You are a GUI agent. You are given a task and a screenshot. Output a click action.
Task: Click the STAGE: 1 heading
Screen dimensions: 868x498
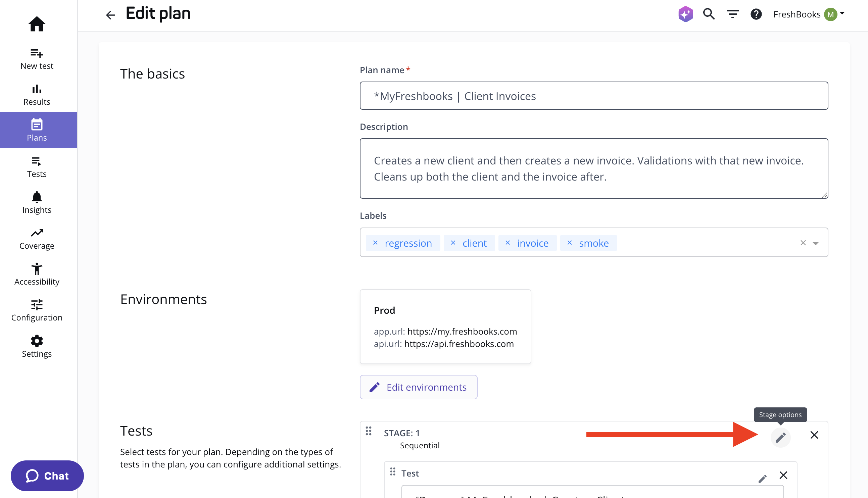click(401, 433)
